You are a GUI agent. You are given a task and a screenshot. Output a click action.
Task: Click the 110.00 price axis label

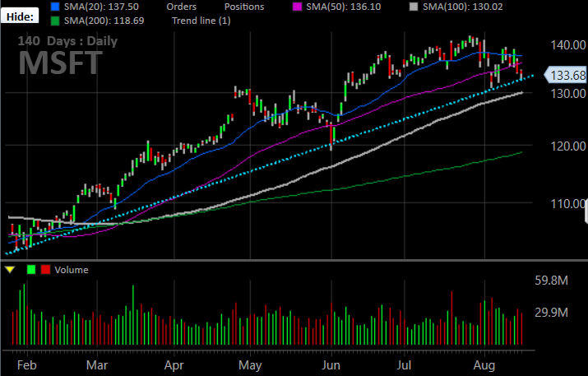pyautogui.click(x=568, y=204)
